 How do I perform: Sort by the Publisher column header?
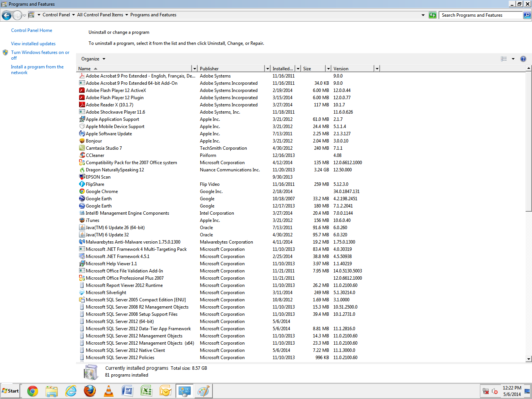point(231,69)
